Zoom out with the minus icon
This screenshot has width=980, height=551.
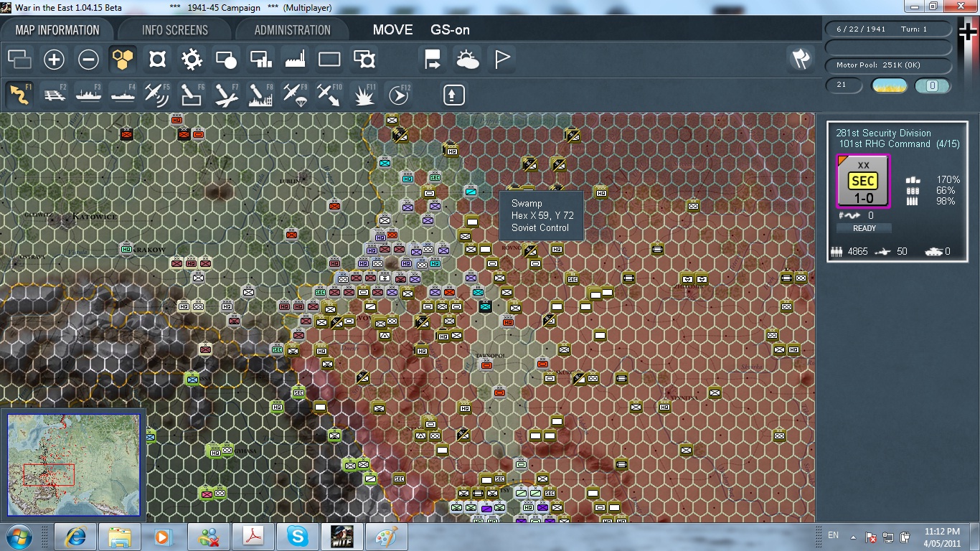89,60
